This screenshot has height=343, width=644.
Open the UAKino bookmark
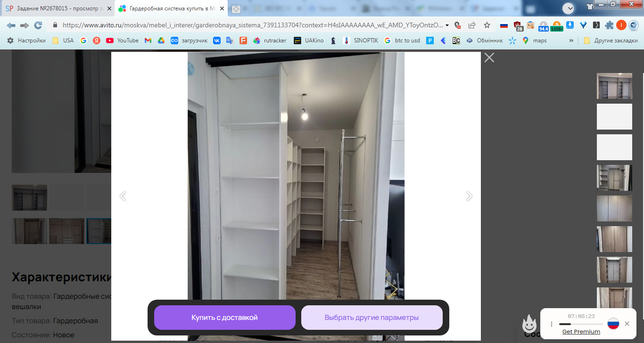pyautogui.click(x=309, y=41)
